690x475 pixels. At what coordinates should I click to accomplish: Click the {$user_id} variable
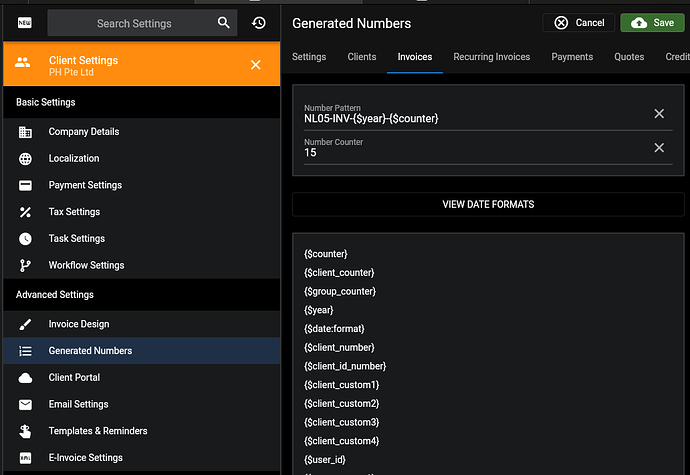(325, 460)
